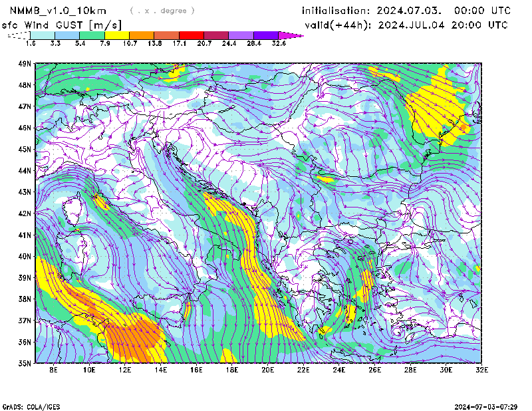Pick the bright red legend swatch
Screen dimensions: 532x411
coord(192,35)
